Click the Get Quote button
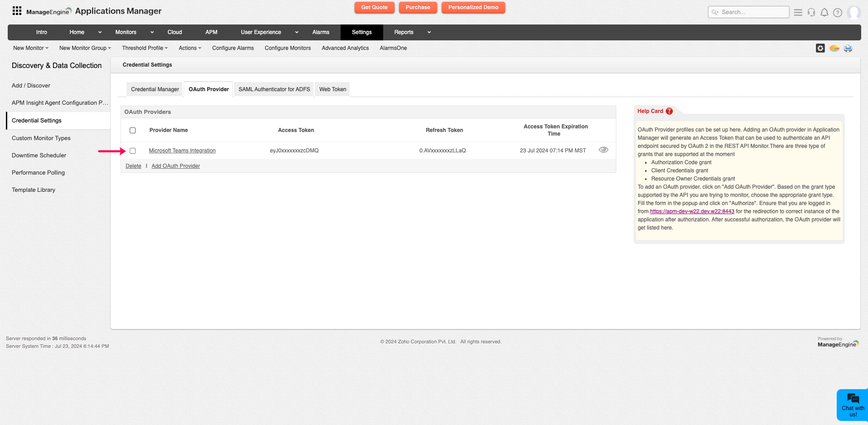Image resolution: width=868 pixels, height=425 pixels. 375,7
